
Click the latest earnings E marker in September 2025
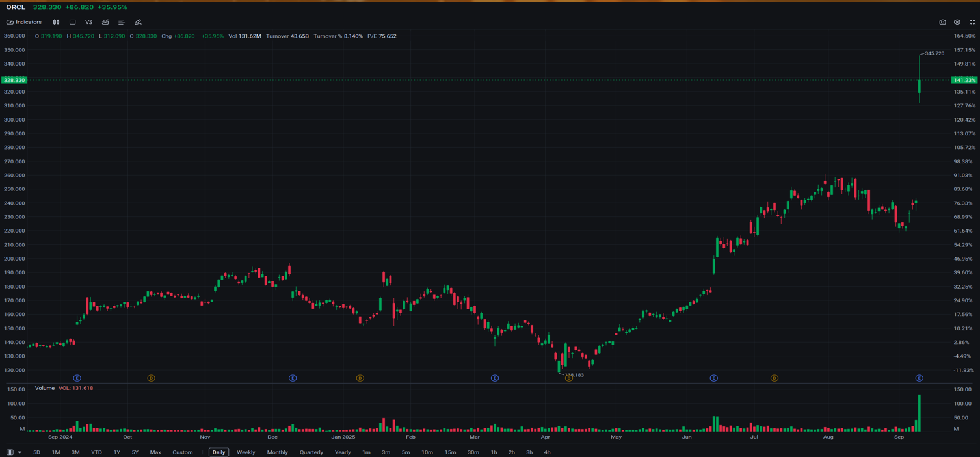pyautogui.click(x=919, y=378)
